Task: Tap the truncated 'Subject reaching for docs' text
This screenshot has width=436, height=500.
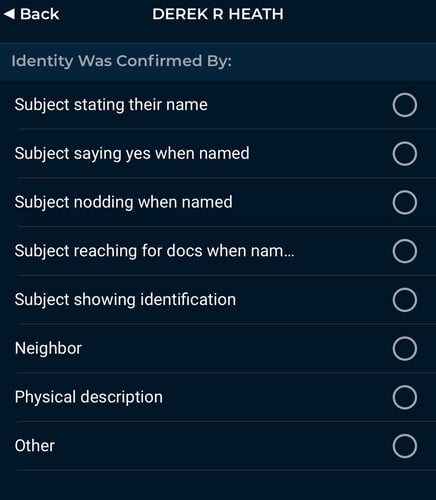Action: 155,251
